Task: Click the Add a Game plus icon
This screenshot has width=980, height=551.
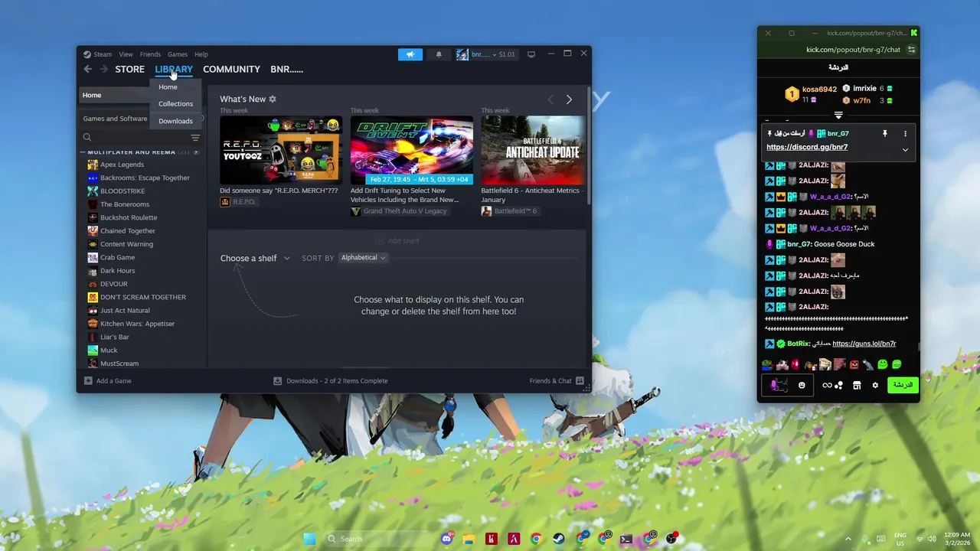Action: (x=88, y=380)
